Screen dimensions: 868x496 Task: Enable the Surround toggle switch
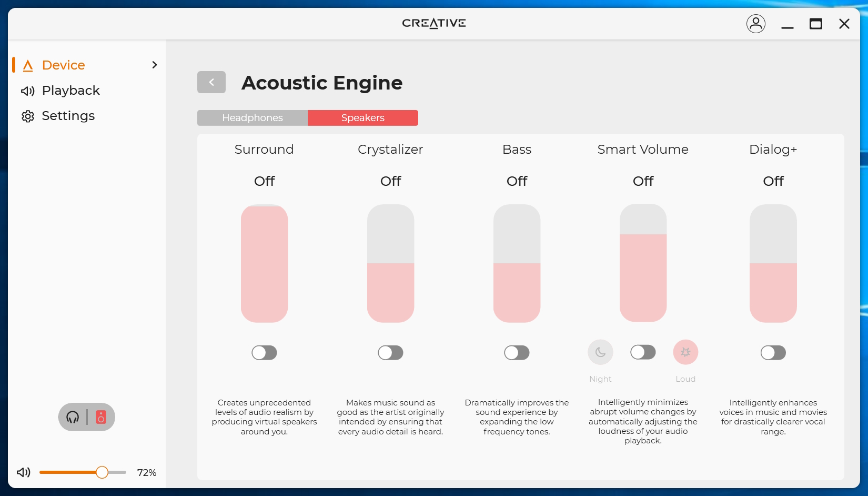pyautogui.click(x=264, y=353)
